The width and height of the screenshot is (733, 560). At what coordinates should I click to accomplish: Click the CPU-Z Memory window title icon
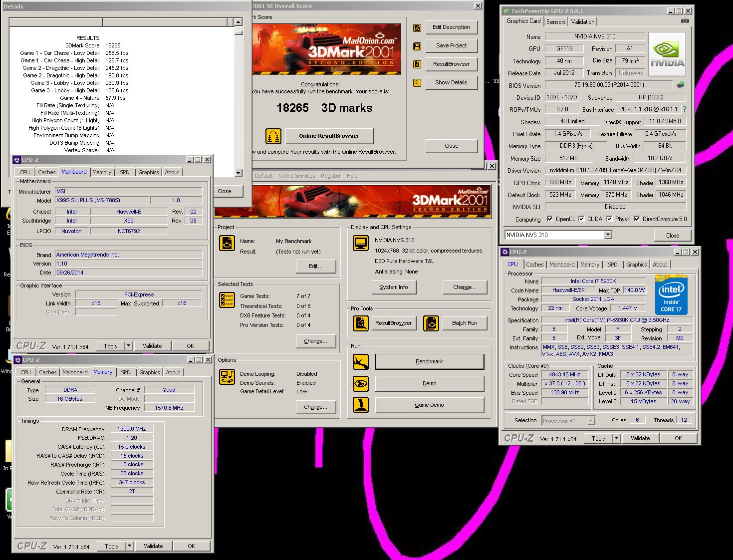[18, 360]
